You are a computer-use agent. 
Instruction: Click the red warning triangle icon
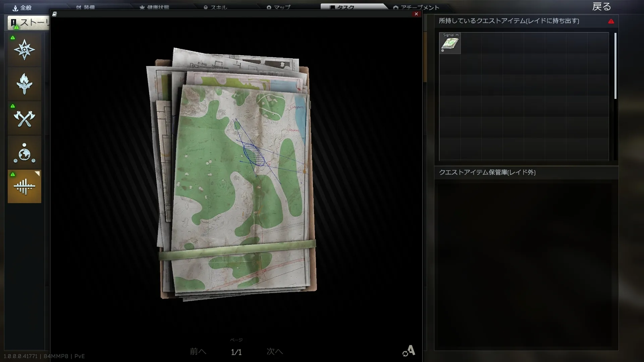(611, 21)
